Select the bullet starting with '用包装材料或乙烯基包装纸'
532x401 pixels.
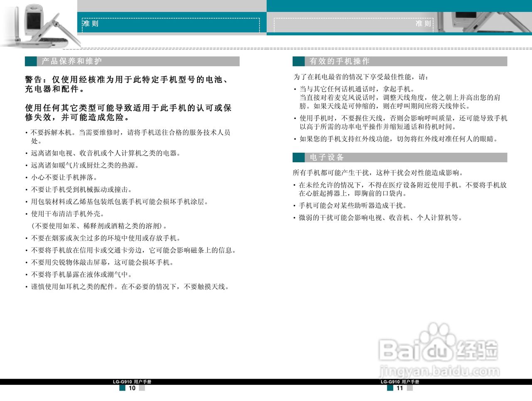coord(117,201)
